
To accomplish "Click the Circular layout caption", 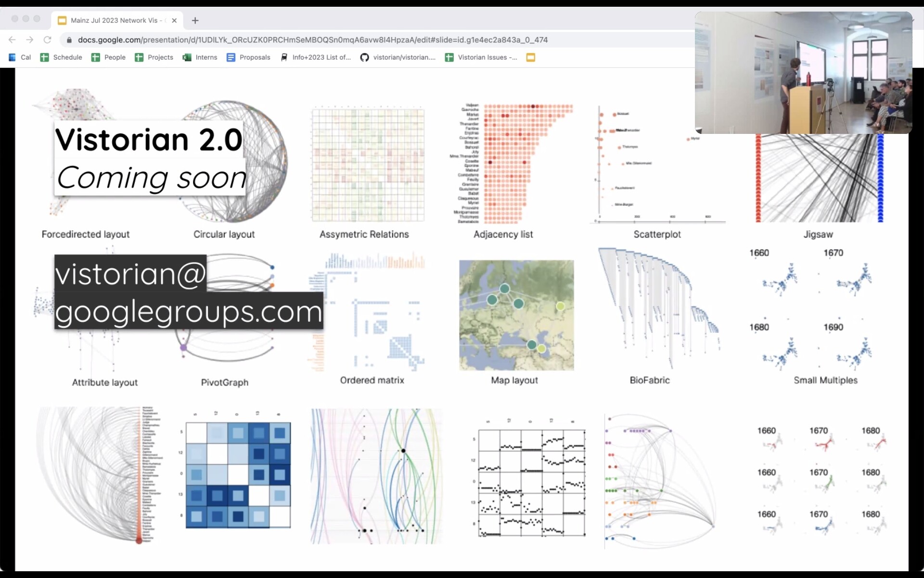I will [224, 235].
